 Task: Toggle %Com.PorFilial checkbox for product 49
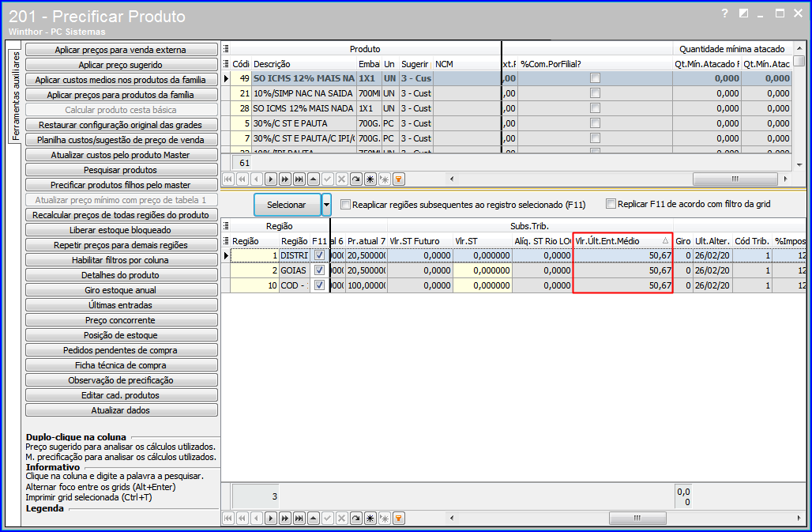595,78
